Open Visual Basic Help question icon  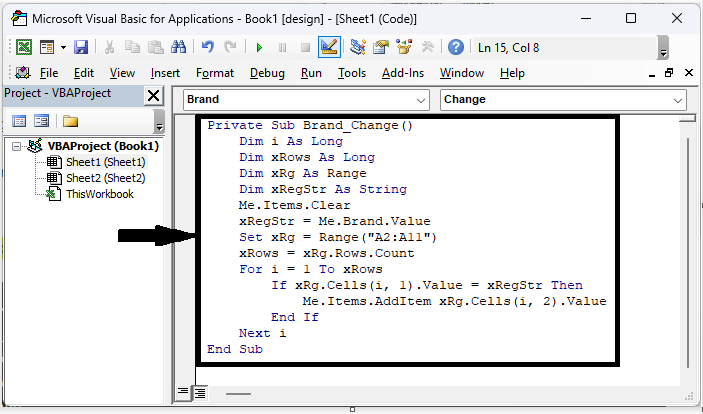click(456, 47)
